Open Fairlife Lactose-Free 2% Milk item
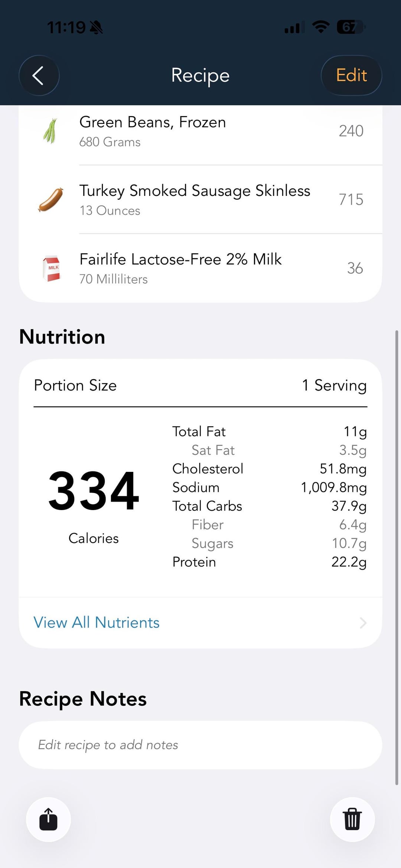Image resolution: width=401 pixels, height=868 pixels. click(180, 260)
